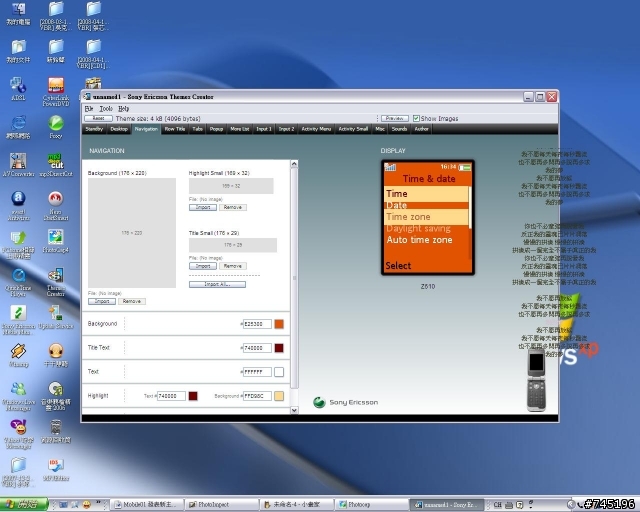The width and height of the screenshot is (640, 512).
Task: Open the Internet Explorer desktop icon
Action: [x=18, y=127]
